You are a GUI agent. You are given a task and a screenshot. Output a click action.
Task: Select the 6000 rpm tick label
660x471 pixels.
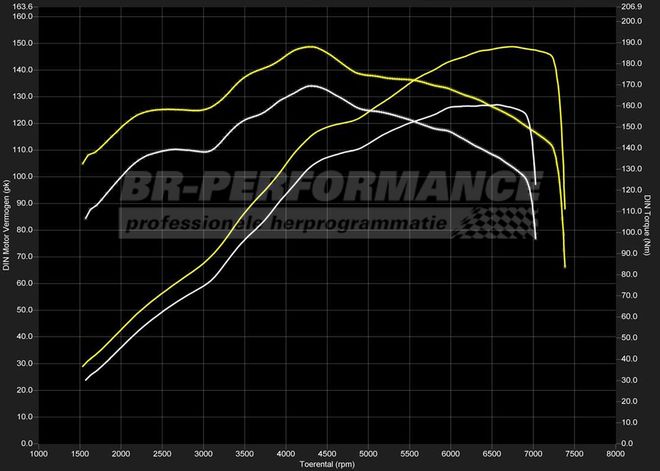pyautogui.click(x=451, y=453)
